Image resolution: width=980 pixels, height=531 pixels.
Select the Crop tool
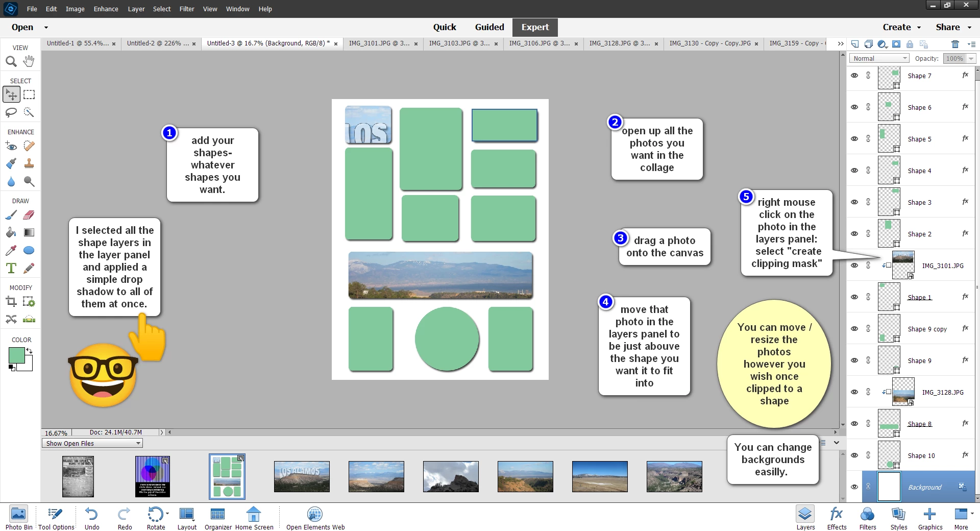coord(11,302)
